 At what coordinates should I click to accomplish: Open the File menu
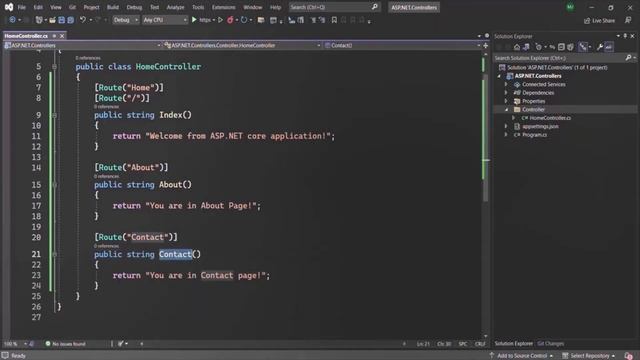pyautogui.click(x=22, y=7)
